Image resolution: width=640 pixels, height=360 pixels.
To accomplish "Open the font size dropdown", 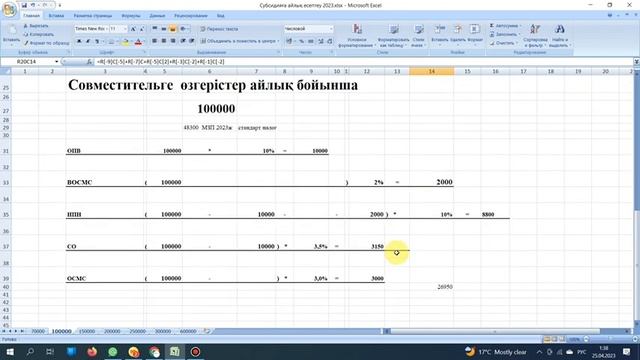I will coord(125,29).
